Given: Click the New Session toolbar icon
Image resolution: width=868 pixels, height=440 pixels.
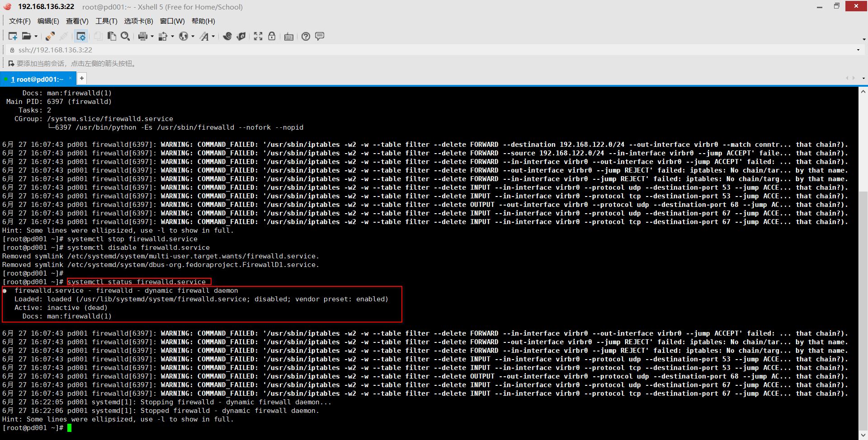Looking at the screenshot, I should click(13, 36).
